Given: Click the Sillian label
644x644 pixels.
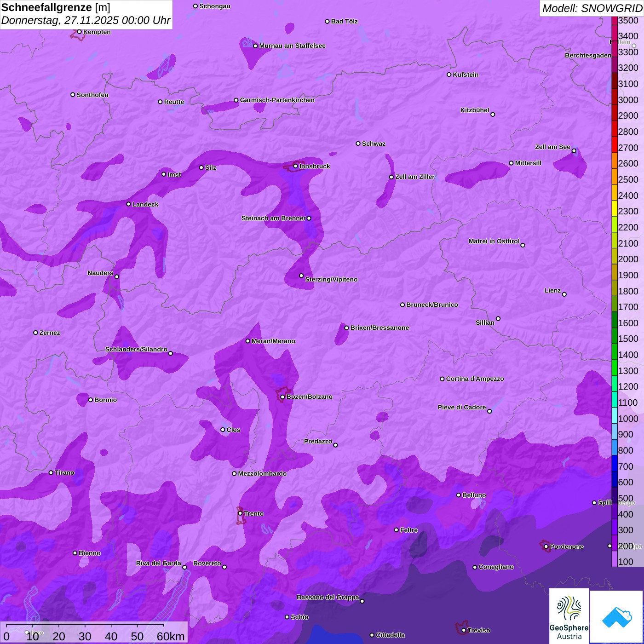Looking at the screenshot, I should tap(485, 322).
